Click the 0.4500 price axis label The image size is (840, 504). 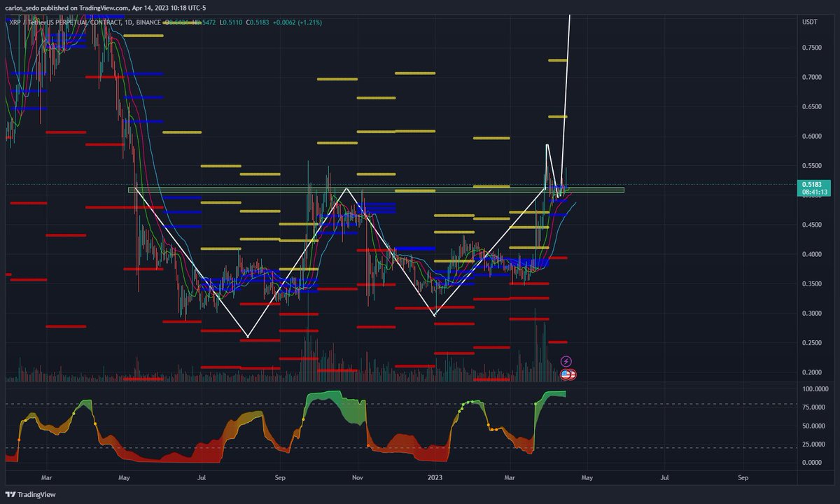pyautogui.click(x=812, y=225)
